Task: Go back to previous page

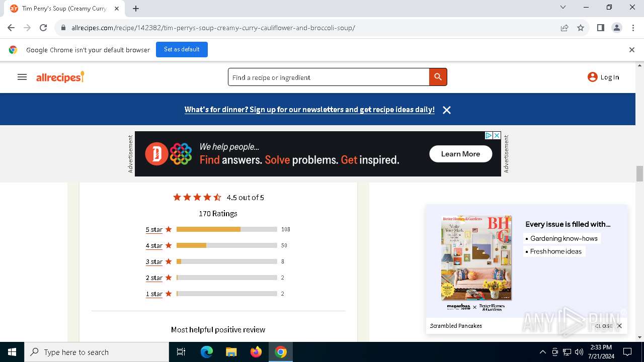Action: [11, 28]
